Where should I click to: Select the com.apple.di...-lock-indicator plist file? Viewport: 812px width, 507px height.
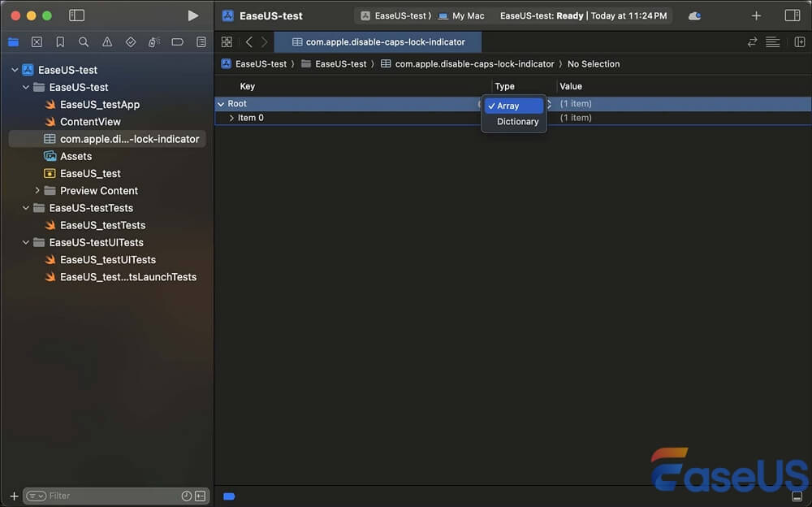[108, 139]
